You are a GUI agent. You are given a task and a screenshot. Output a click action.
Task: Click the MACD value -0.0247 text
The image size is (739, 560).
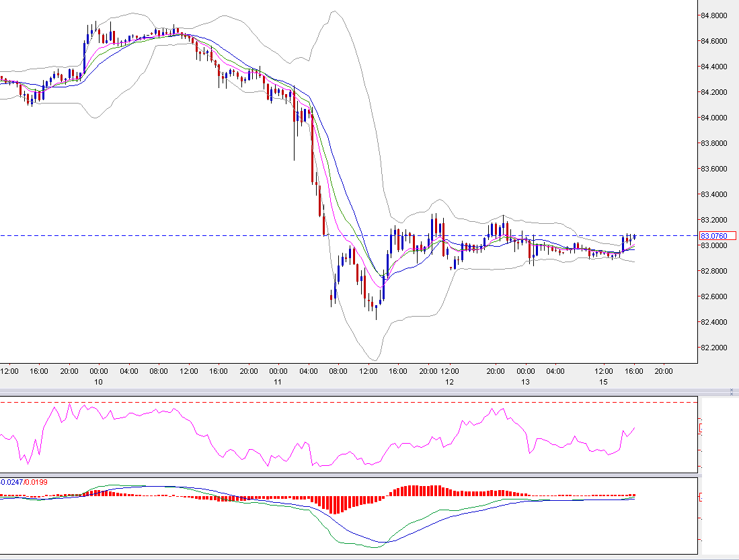pos(11,482)
